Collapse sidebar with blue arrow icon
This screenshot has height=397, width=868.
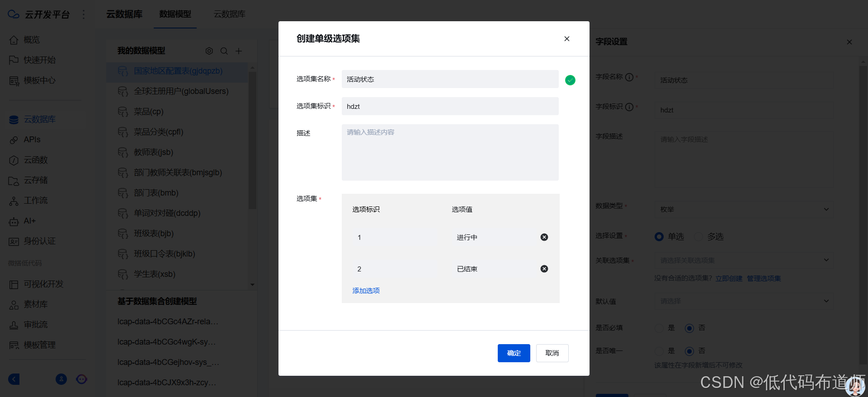(x=14, y=379)
